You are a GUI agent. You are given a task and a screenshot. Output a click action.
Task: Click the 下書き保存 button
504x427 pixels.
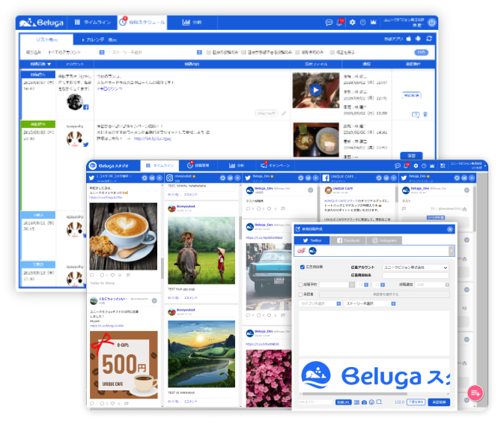(x=416, y=402)
